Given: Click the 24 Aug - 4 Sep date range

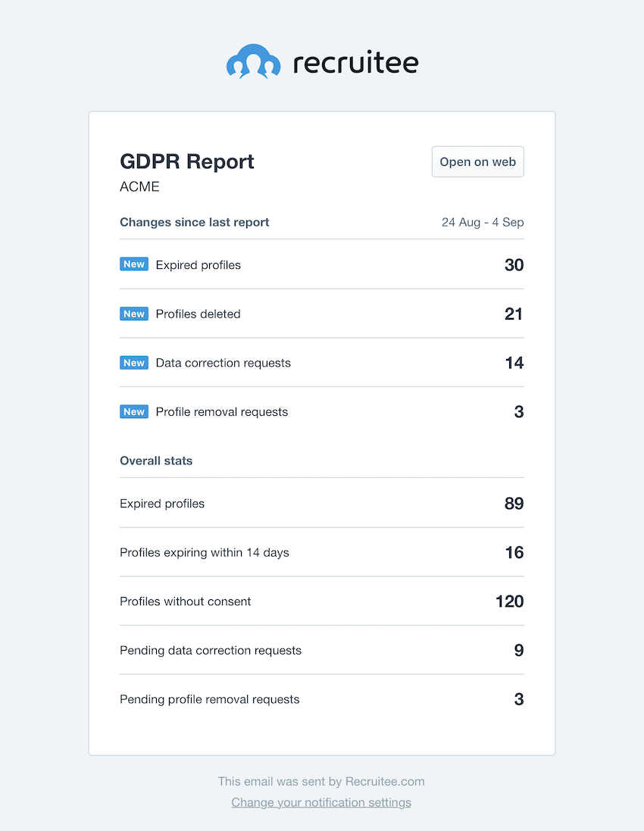Looking at the screenshot, I should 483,222.
